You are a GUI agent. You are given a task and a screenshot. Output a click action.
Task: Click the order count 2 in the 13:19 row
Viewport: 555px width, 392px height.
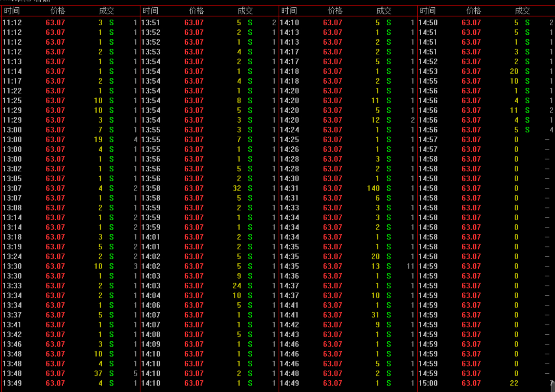pos(135,247)
